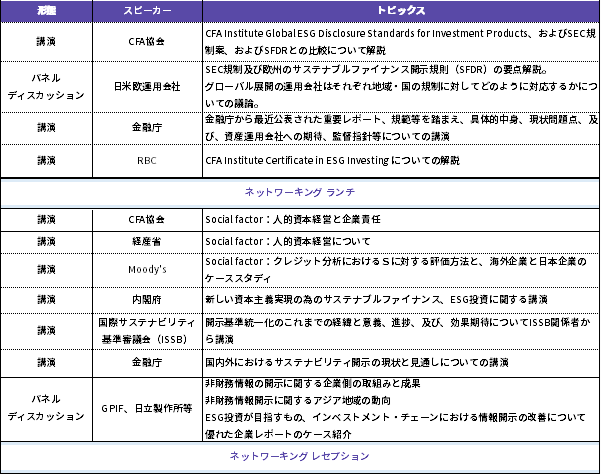The width and height of the screenshot is (601, 475).
Task: Select the 日米欧運用会社 speaker cell
Action: click(x=147, y=87)
